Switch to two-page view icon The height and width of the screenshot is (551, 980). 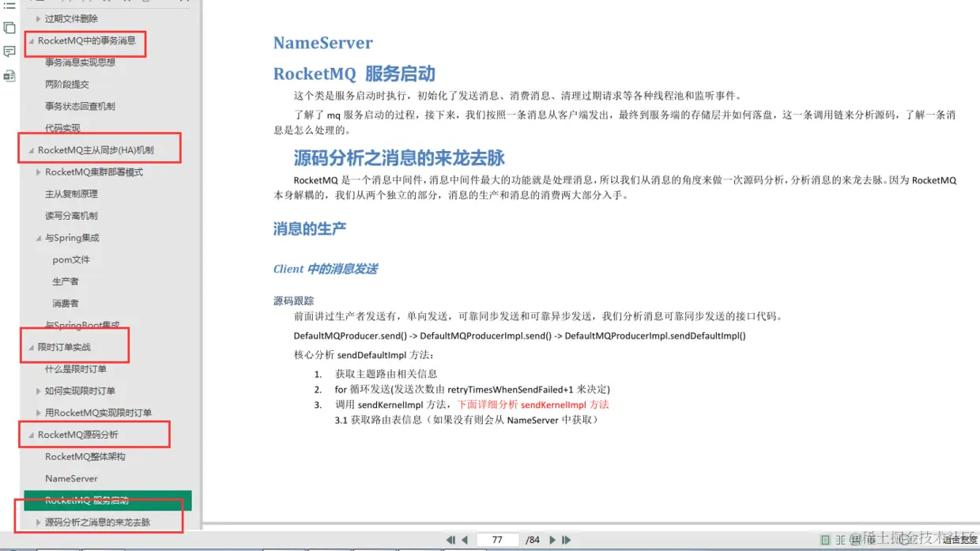841,540
